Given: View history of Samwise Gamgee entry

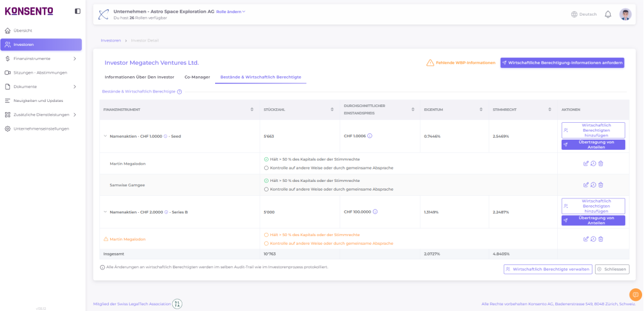Looking at the screenshot, I should (593, 184).
